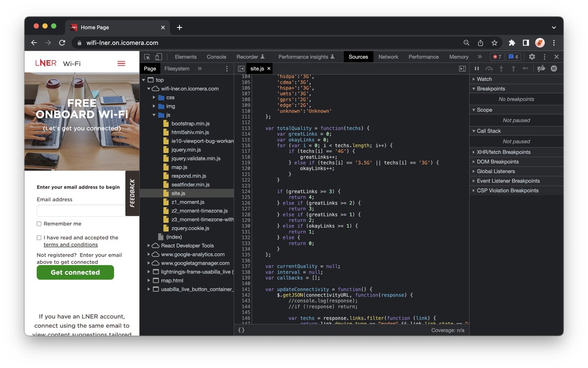Click the browser address bar URL

pos(122,43)
